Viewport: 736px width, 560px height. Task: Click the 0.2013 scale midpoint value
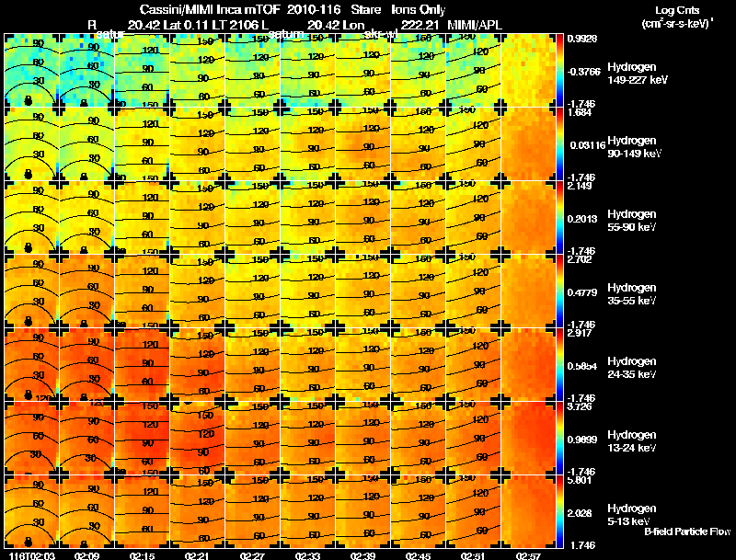[x=582, y=219]
